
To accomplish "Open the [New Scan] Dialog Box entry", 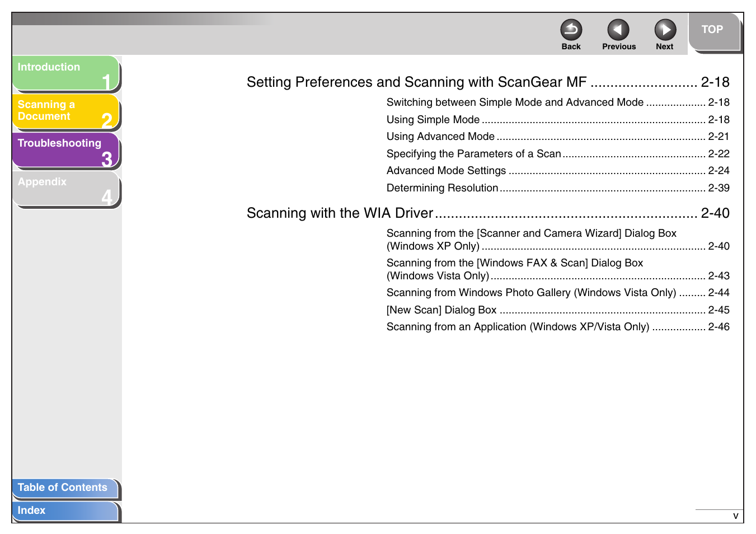I will pyautogui.click(x=558, y=310).
